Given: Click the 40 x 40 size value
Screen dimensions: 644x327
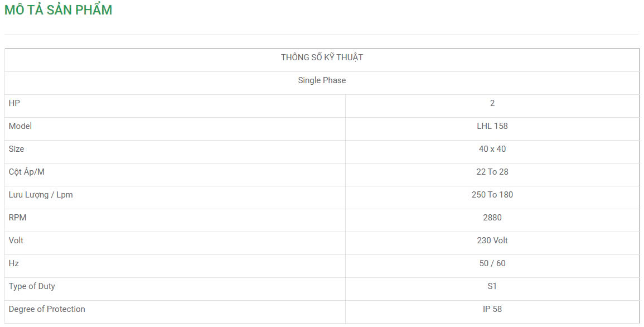Looking at the screenshot, I should click(492, 149).
